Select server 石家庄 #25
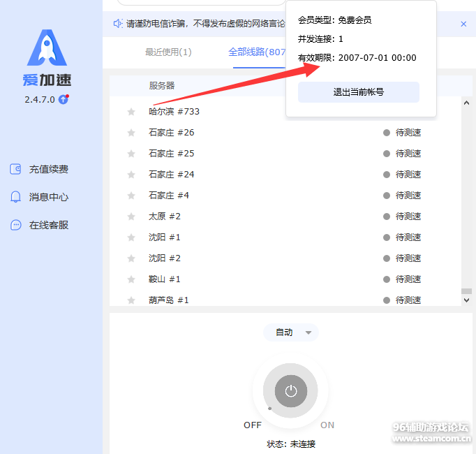 (x=171, y=154)
